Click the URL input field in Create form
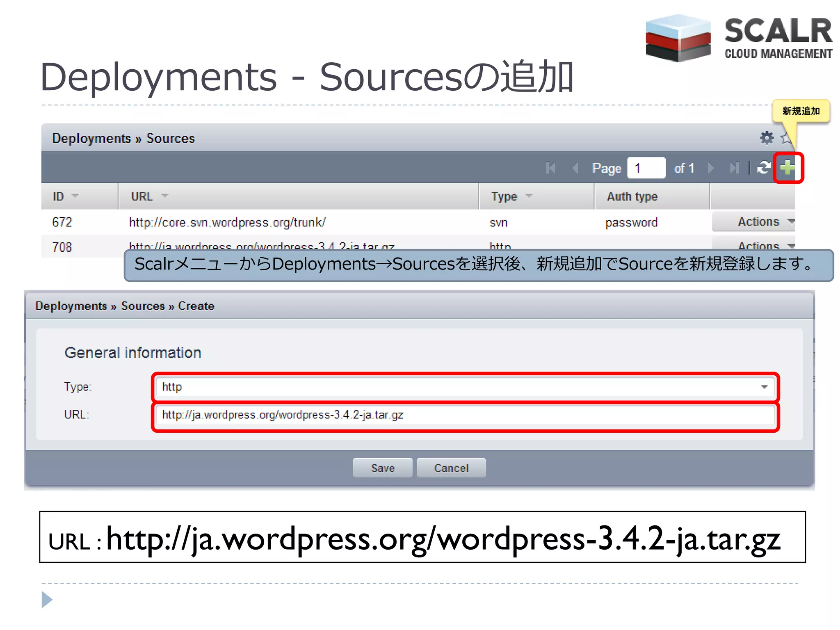The width and height of the screenshot is (840, 630). click(465, 415)
